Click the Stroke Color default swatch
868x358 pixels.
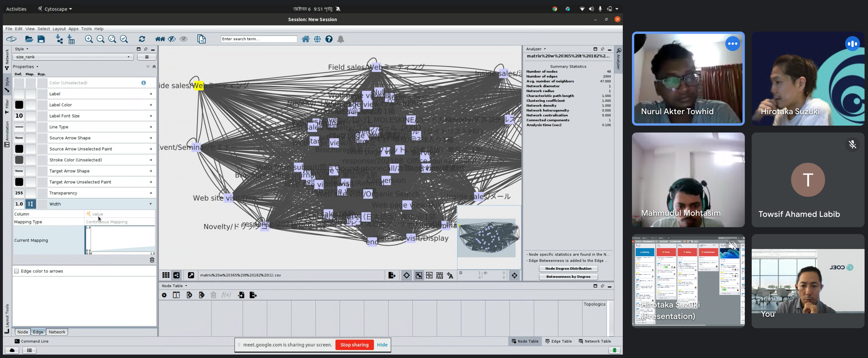point(19,160)
